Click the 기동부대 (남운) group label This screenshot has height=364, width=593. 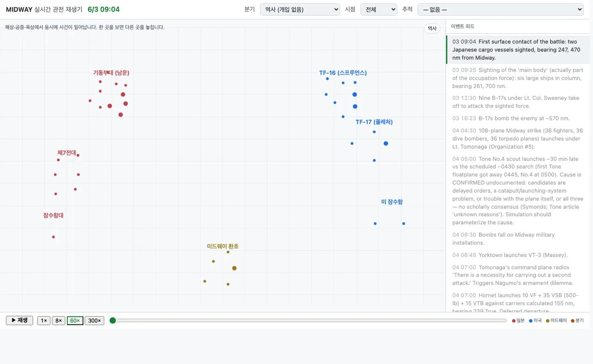pyautogui.click(x=111, y=73)
